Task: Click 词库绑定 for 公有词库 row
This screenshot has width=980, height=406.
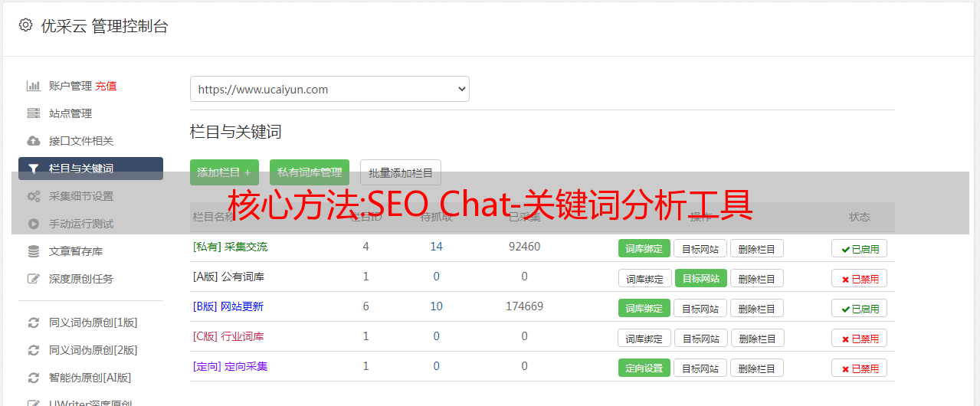Action: click(x=645, y=278)
